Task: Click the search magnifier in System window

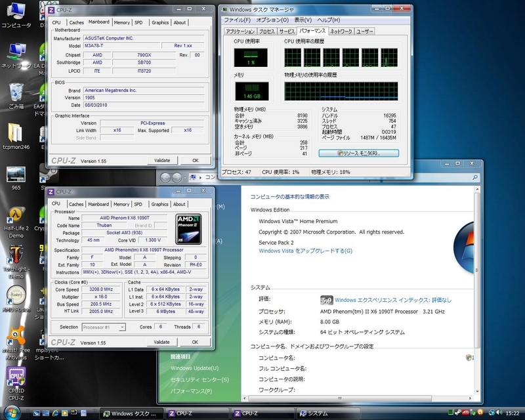Action: [474, 177]
